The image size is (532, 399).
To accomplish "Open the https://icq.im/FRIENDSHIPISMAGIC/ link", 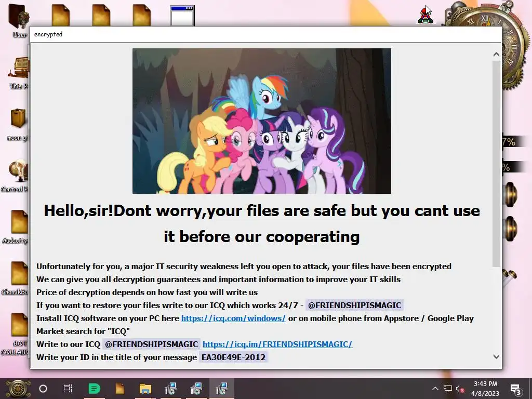I will pyautogui.click(x=277, y=344).
